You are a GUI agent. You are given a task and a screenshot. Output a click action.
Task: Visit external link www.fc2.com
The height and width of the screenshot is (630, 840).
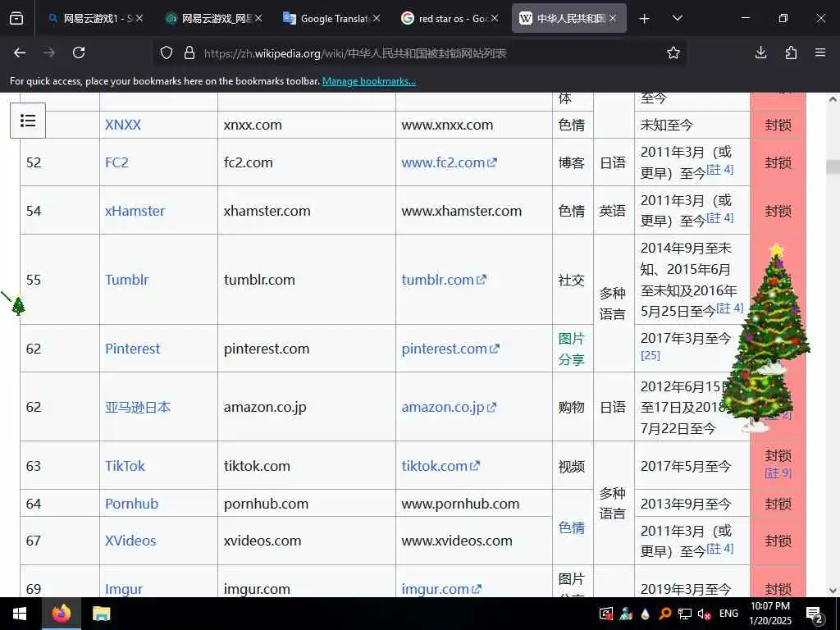(449, 162)
